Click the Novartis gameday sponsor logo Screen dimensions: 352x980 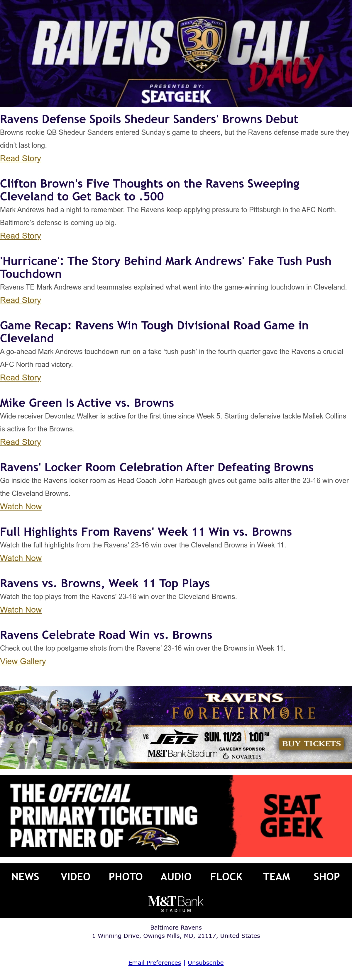[x=242, y=756]
